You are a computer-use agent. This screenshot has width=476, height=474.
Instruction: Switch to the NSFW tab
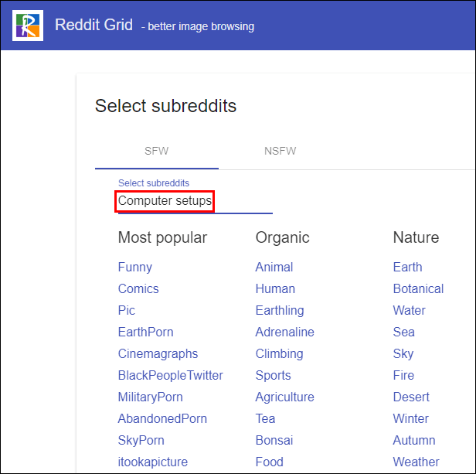tap(280, 151)
